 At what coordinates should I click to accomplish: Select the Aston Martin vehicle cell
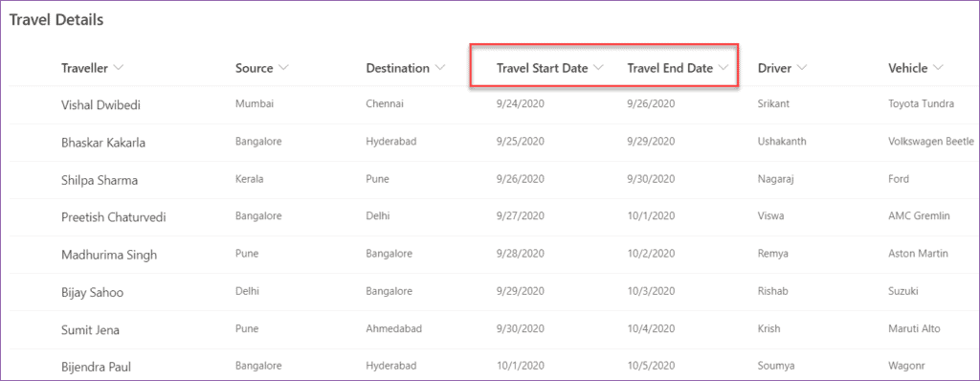918,254
